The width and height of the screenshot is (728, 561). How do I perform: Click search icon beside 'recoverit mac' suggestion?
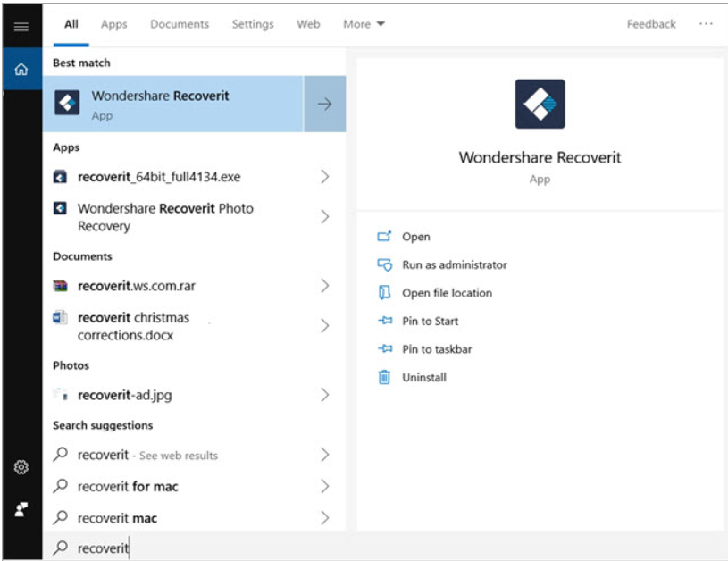(x=61, y=517)
